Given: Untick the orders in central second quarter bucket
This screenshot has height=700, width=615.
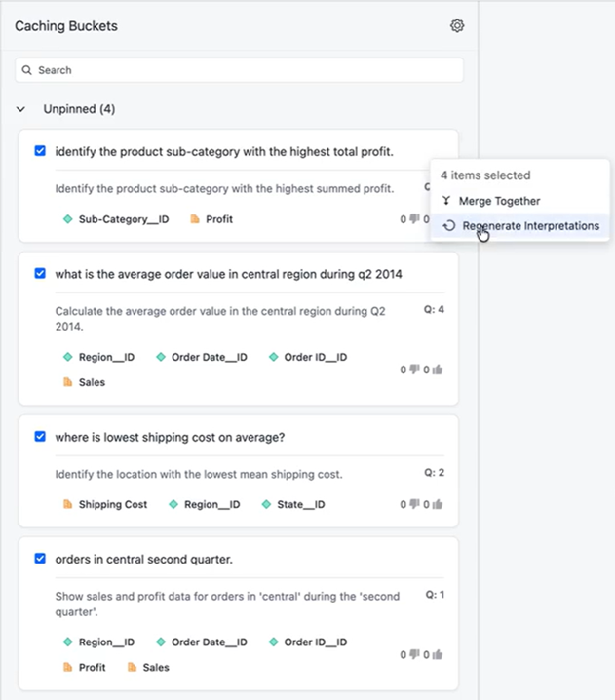Looking at the screenshot, I should pyautogui.click(x=40, y=559).
